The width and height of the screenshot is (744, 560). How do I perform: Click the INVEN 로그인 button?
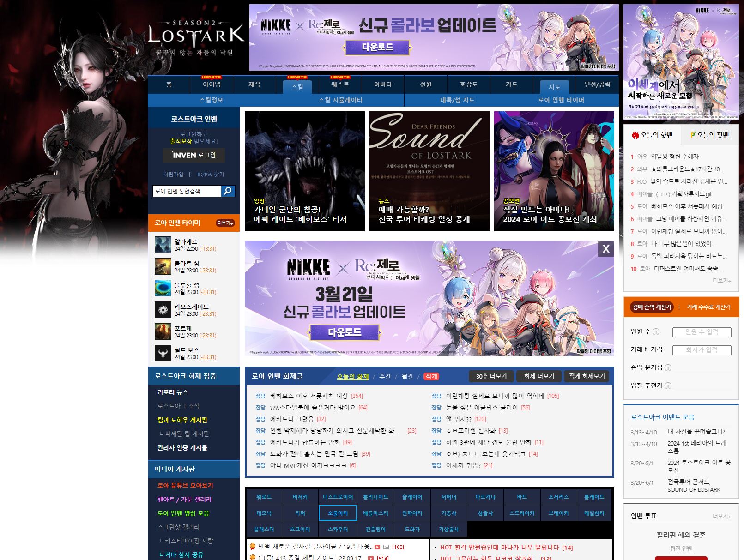(x=194, y=155)
